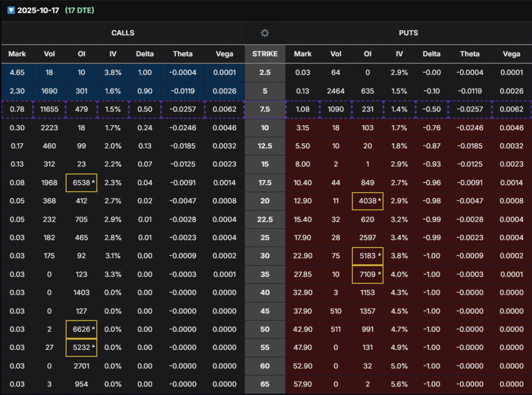Sort puts by the Vega column header
Screen dimensions: 532x395
pos(511,54)
